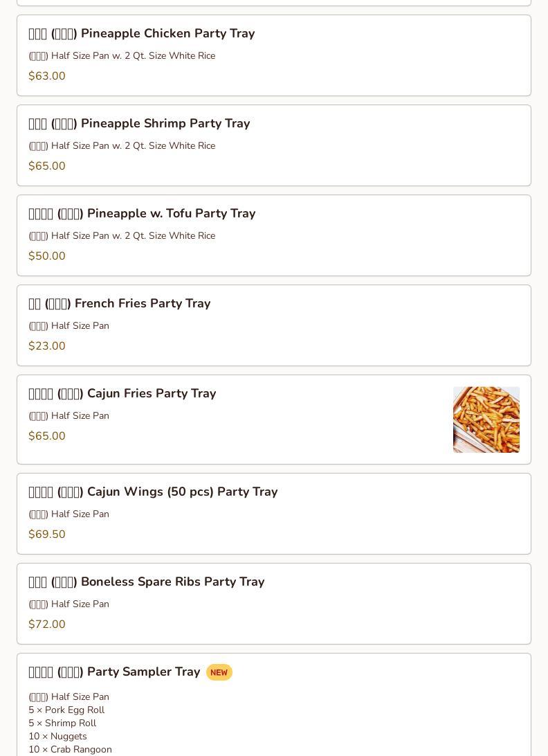Open the Pineapple Chicken Party Tray item
This screenshot has height=756, width=548.
(x=141, y=34)
